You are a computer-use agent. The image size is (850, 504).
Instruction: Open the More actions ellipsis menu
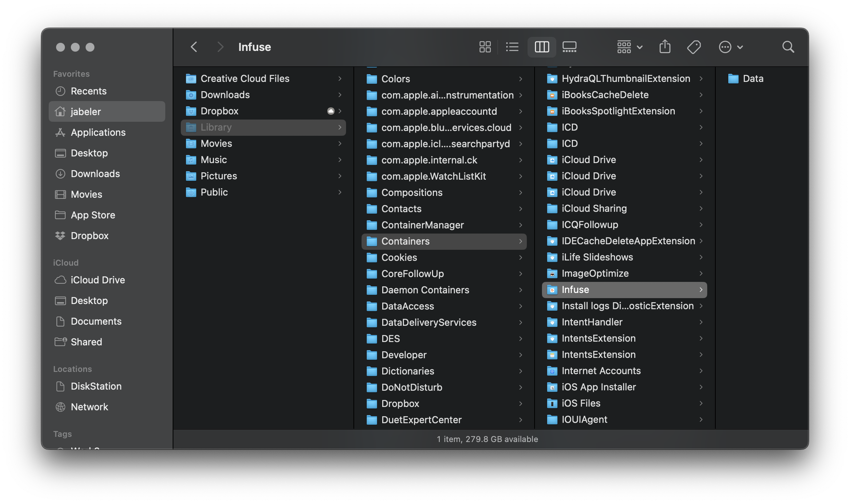tap(730, 47)
